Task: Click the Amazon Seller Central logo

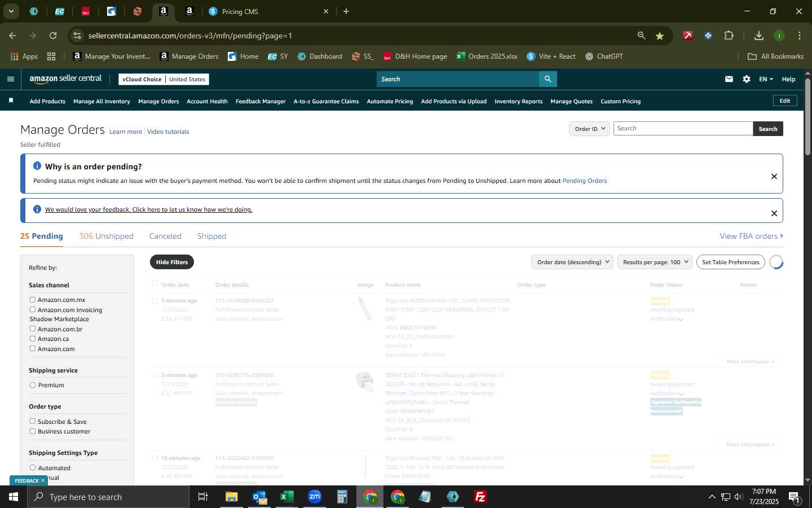Action: 65,79
